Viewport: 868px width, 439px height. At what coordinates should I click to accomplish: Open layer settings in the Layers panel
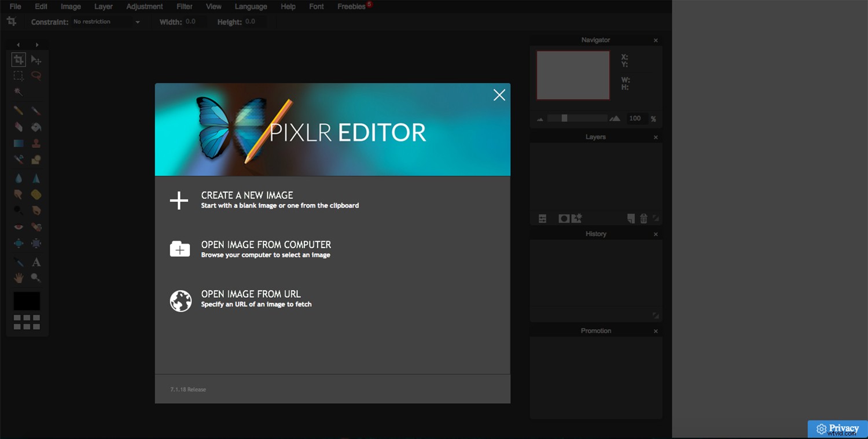[x=542, y=218]
